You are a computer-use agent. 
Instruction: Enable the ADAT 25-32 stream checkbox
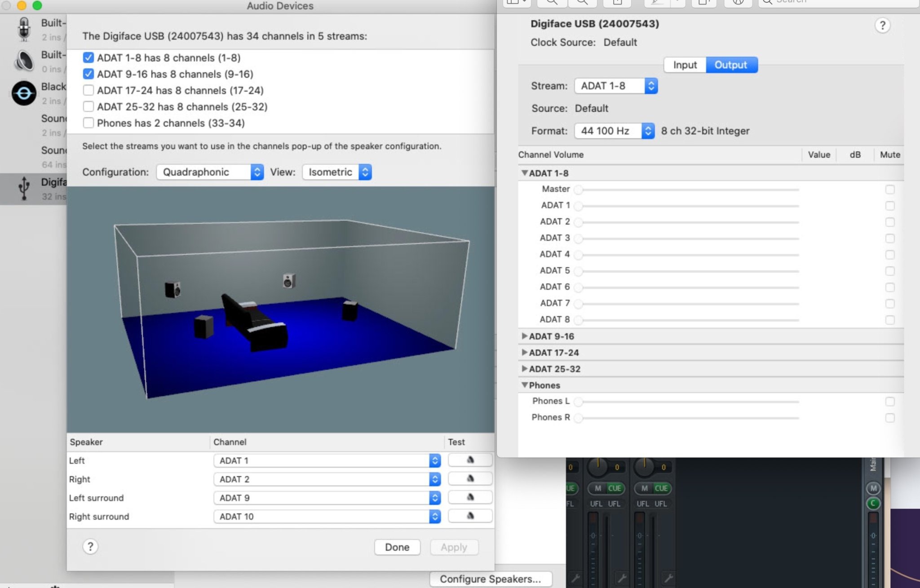pos(88,106)
